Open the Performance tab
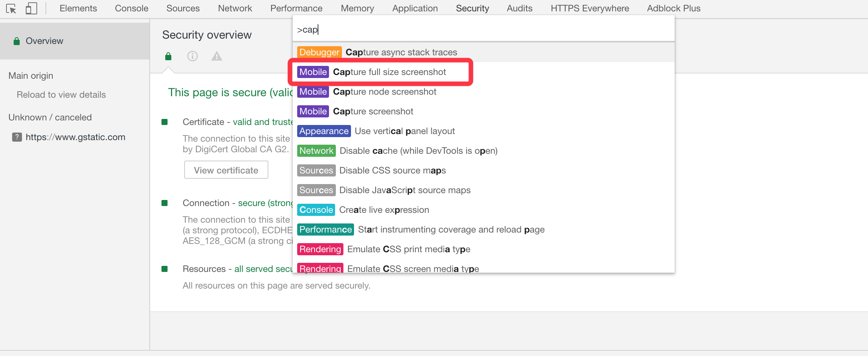The height and width of the screenshot is (356, 868). (x=296, y=8)
